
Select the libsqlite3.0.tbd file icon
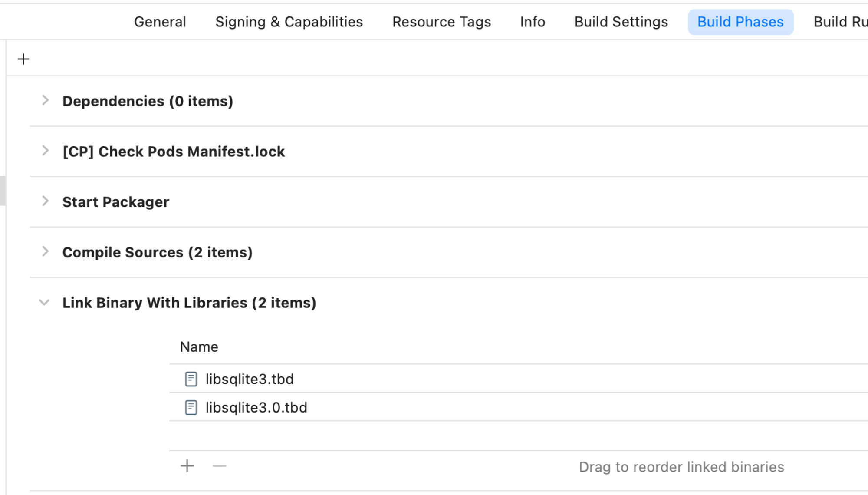(x=191, y=407)
